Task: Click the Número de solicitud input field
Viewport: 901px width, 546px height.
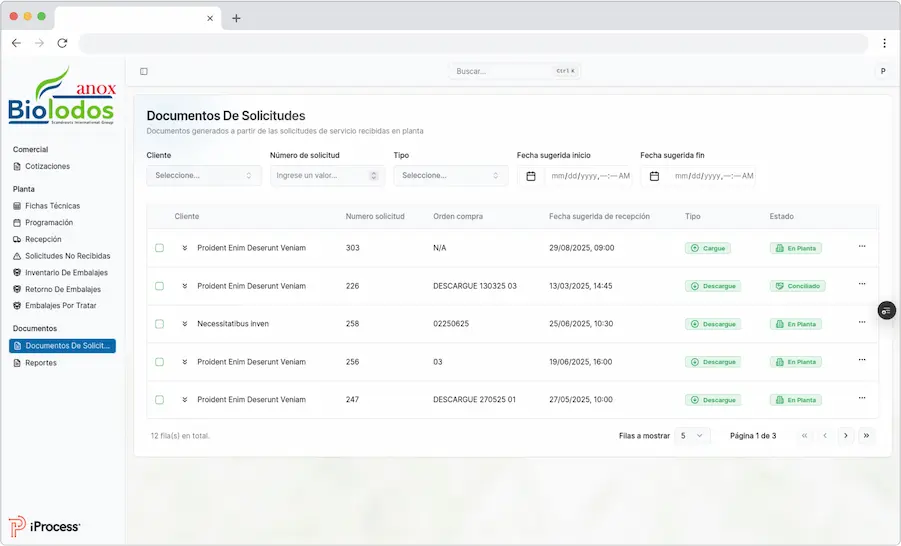Action: point(320,176)
